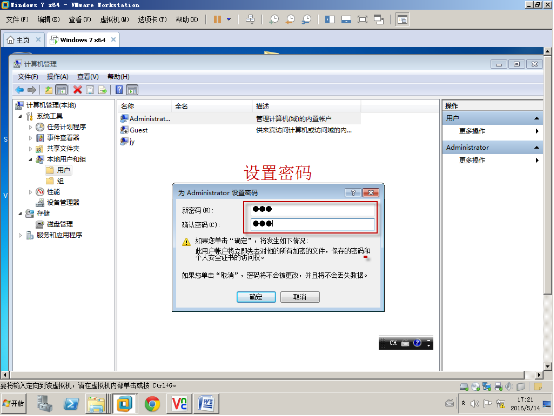Click the export list toolbar icon
The width and height of the screenshot is (554, 416).
102,90
